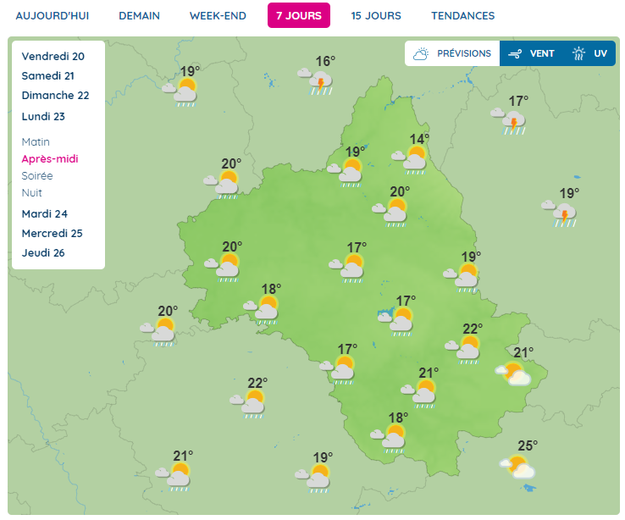Select the Matin time period
The image size is (625, 520).
click(35, 142)
